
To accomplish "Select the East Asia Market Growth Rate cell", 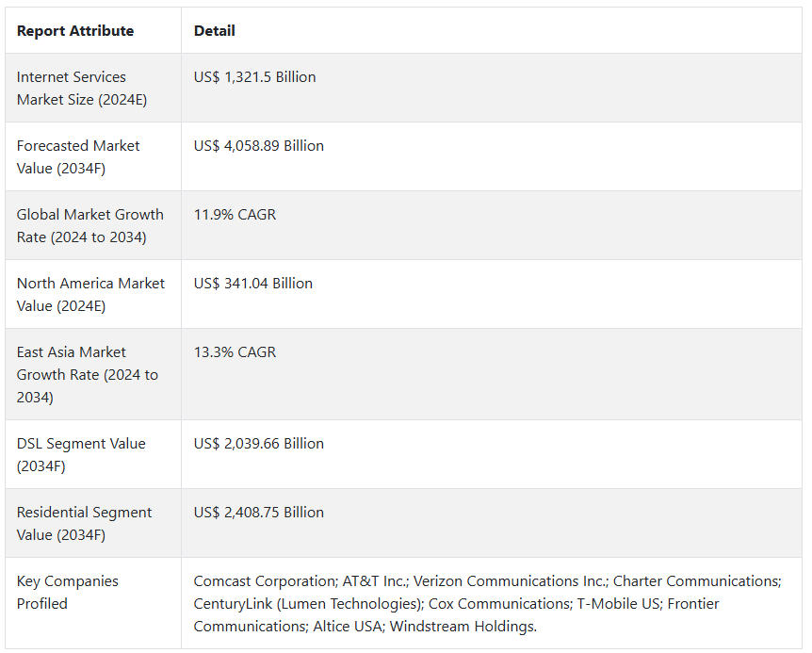I will pyautogui.click(x=88, y=374).
